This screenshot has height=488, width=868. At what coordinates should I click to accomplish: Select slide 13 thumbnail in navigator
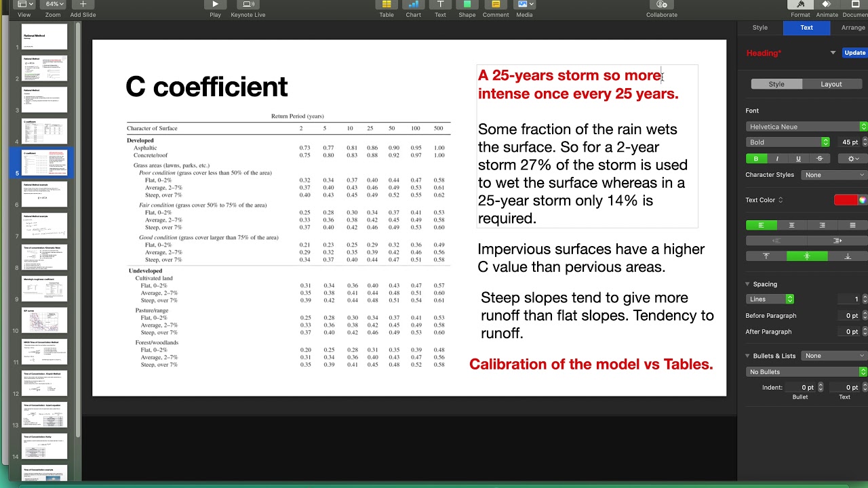tap(45, 415)
